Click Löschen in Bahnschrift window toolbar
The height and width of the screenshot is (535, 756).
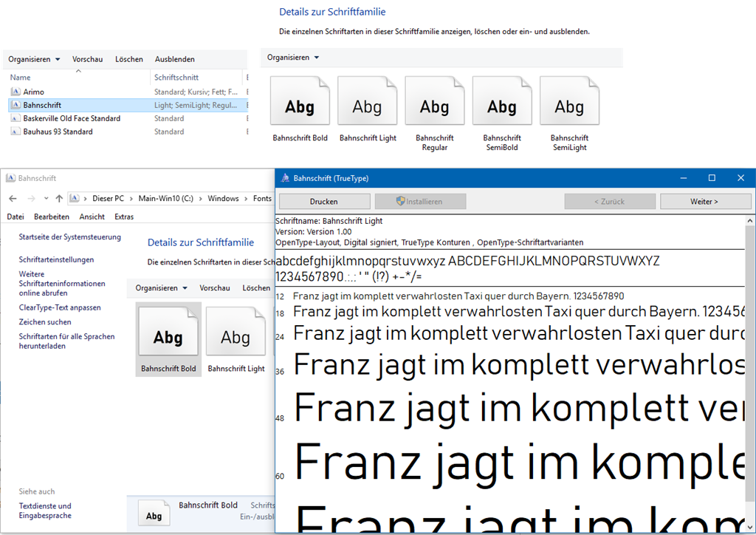point(256,288)
